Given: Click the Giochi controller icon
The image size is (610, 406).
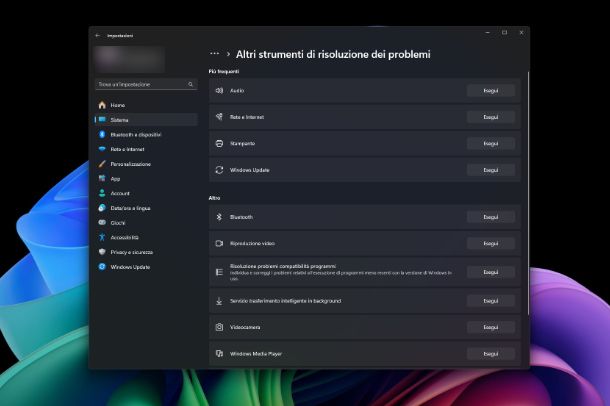Looking at the screenshot, I should [102, 222].
